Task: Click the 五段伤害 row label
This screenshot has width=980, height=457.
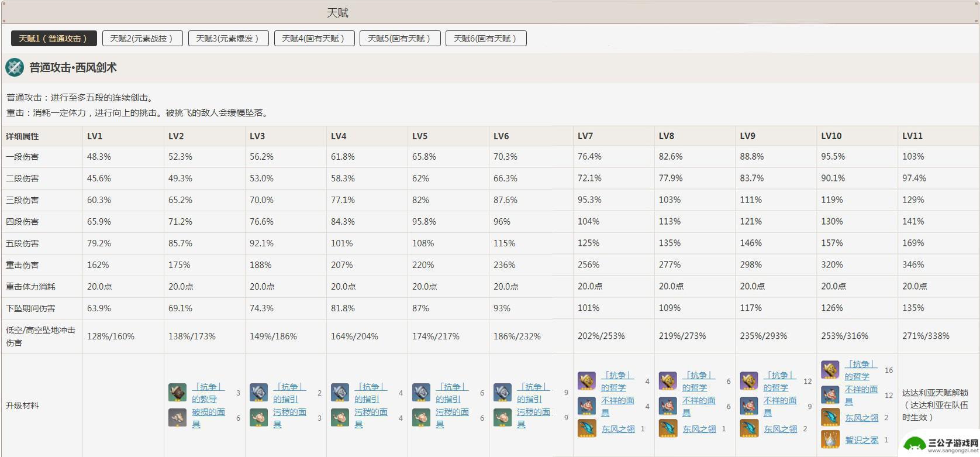Action: click(x=22, y=243)
